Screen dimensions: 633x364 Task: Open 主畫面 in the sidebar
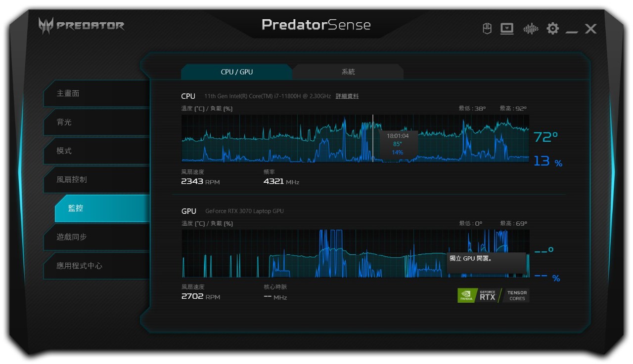click(x=96, y=93)
